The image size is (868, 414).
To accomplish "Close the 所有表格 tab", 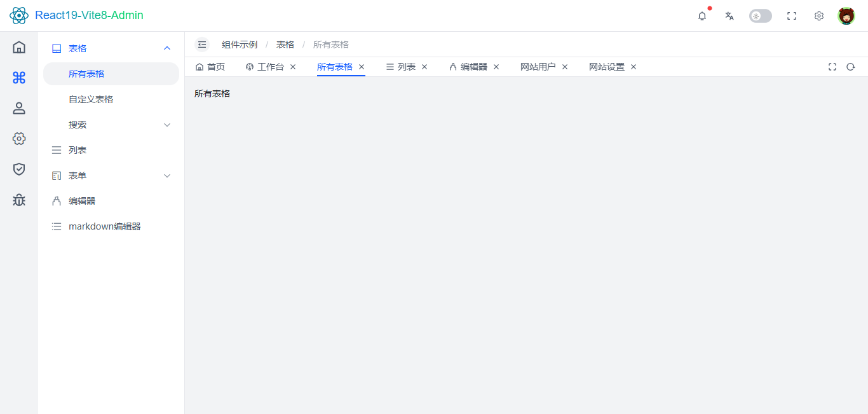I will (362, 67).
